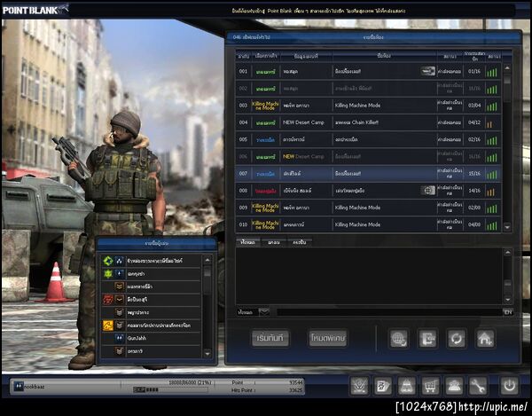Switch to the middle Clan chat tab

pyautogui.click(x=273, y=242)
